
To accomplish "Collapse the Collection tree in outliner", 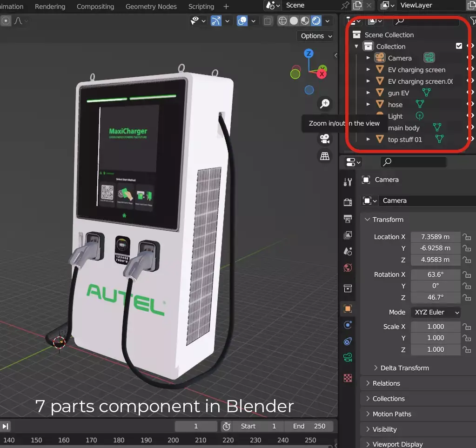I will (356, 47).
